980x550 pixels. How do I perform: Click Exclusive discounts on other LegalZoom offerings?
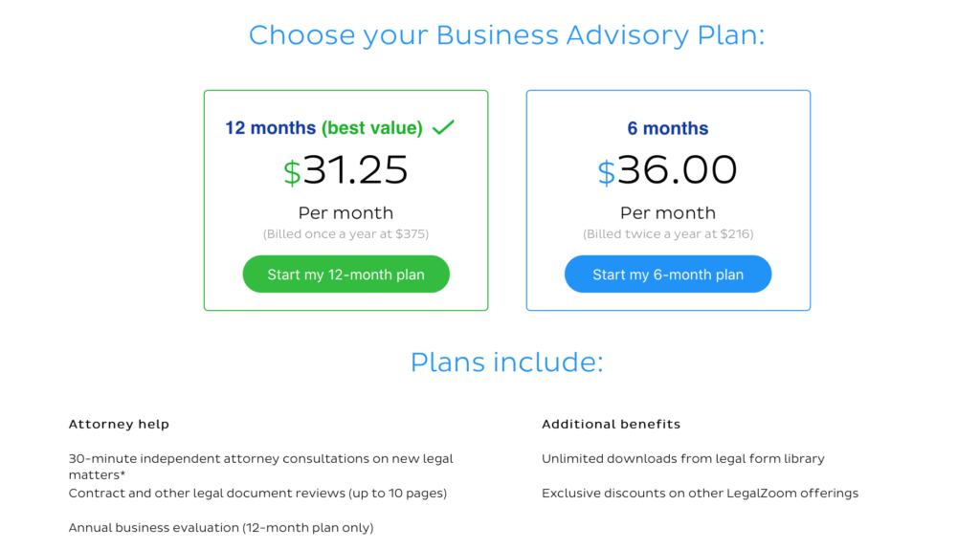[x=700, y=494]
